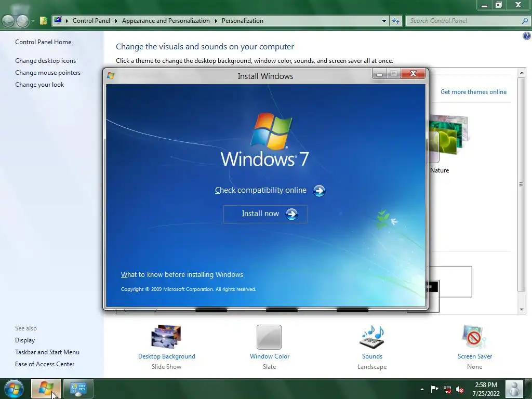Click the themes list scroll down arrow
The image size is (532, 399).
pos(522,310)
